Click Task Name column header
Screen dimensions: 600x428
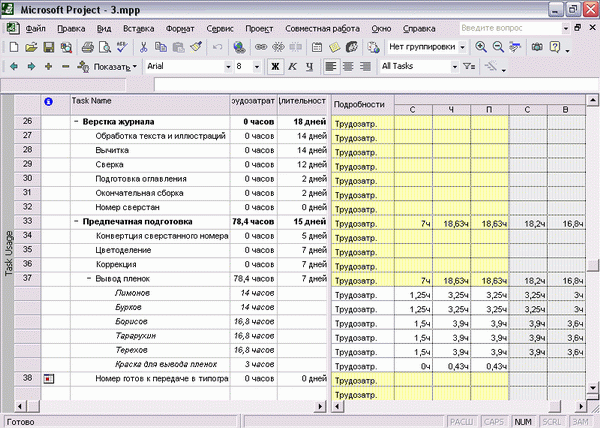point(150,104)
